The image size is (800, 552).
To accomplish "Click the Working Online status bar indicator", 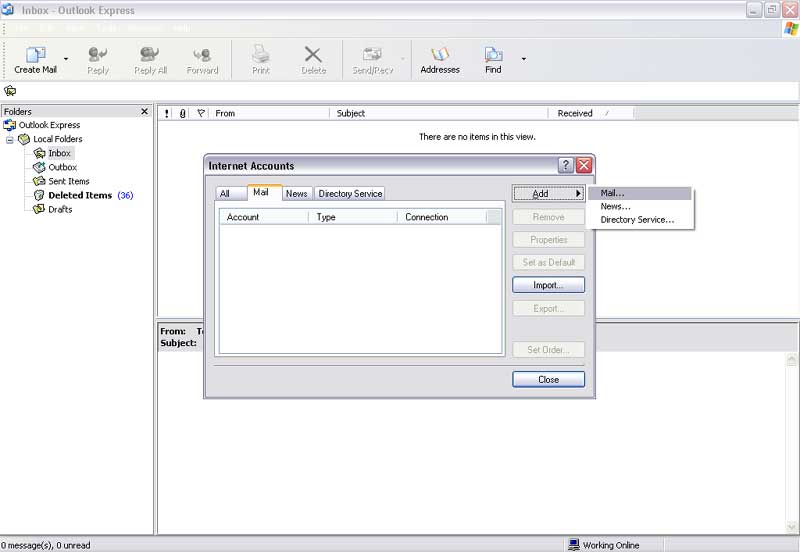I will click(x=604, y=545).
